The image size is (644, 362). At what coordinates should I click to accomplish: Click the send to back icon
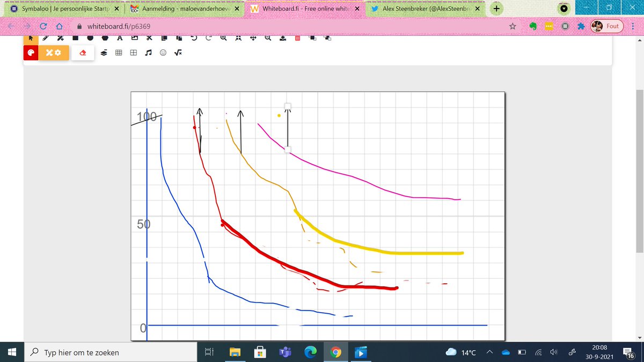click(327, 38)
